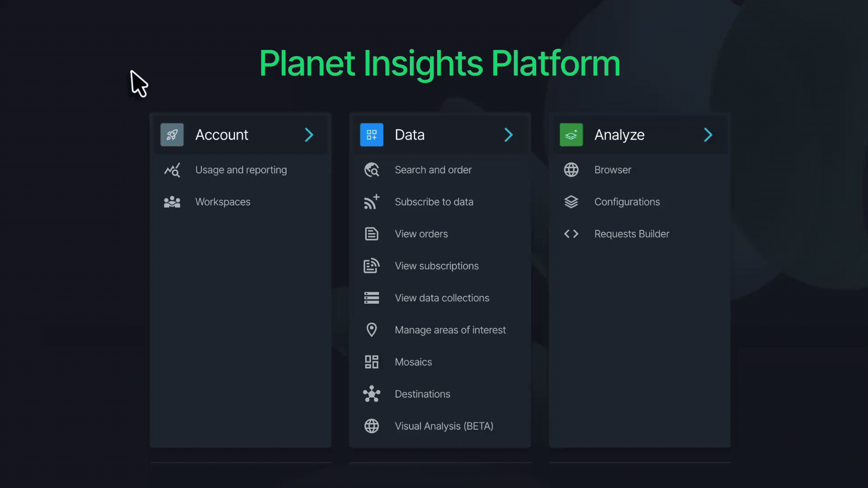This screenshot has width=868, height=488.
Task: Go to Workspaces
Action: [x=223, y=202]
